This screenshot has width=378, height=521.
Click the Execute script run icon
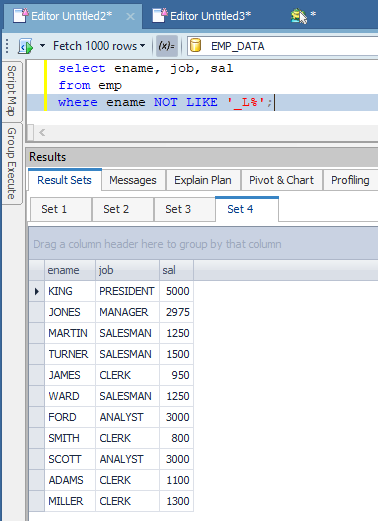25,46
